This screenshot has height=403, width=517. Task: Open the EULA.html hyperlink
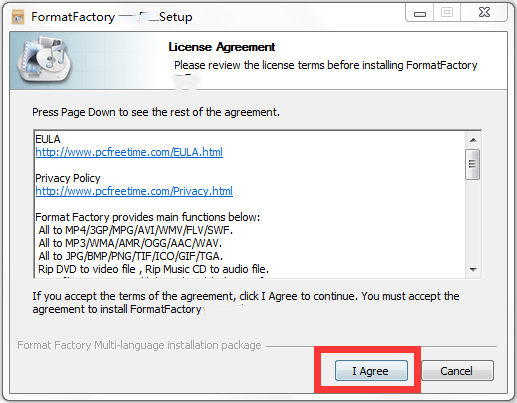coord(129,152)
